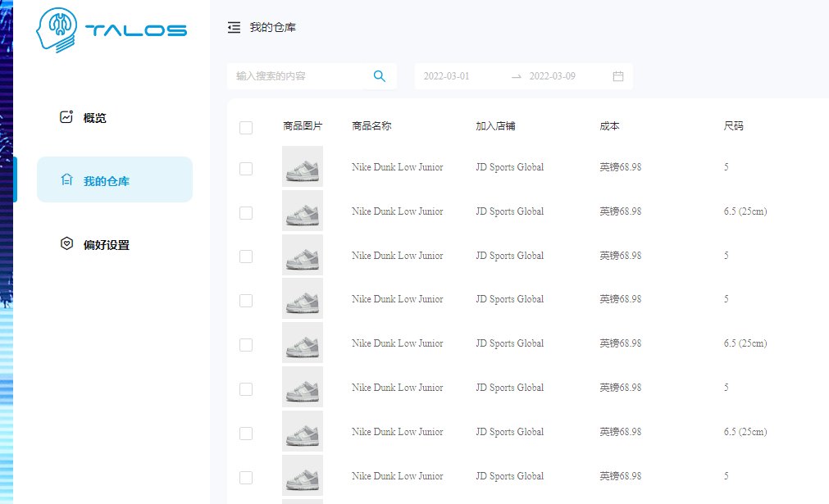The image size is (829, 504).
Task: Check the second product row checkbox
Action: pos(246,213)
